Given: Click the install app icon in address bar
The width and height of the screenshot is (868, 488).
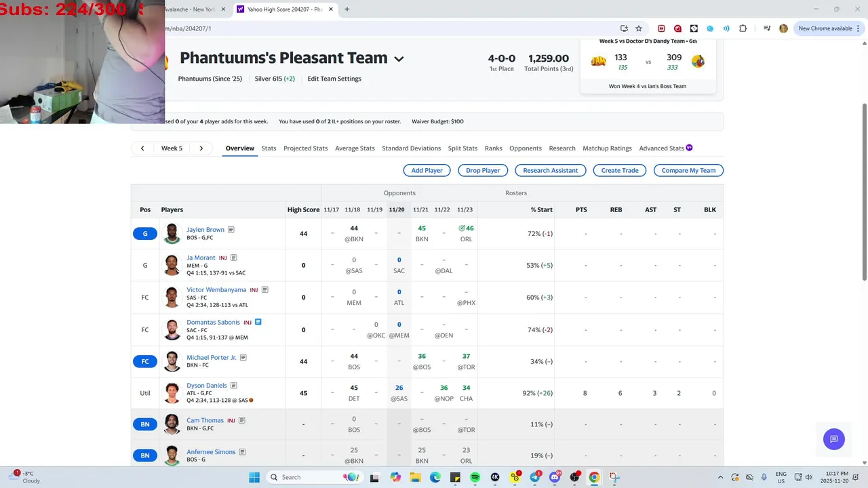Looking at the screenshot, I should coord(624,28).
